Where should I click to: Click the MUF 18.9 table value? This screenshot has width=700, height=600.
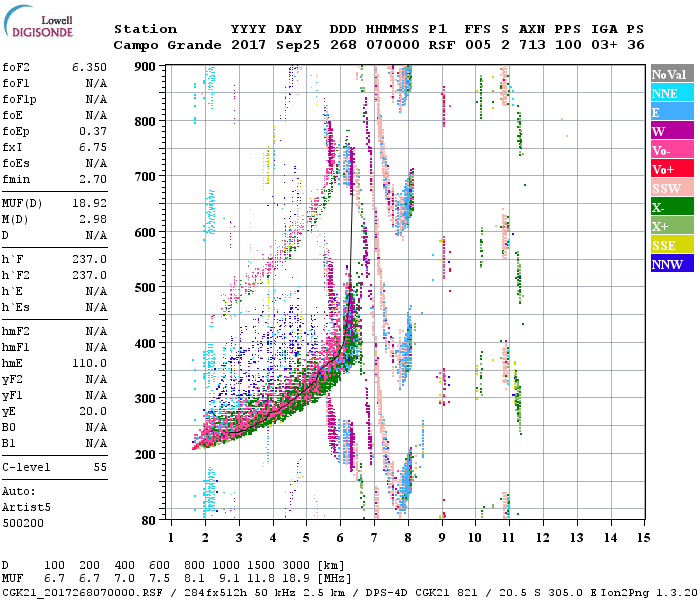click(296, 579)
